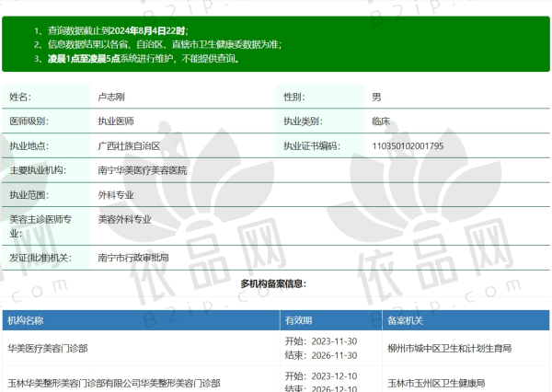Select the value 南宁华美医疗美容医院
This screenshot has width=552, height=392.
(x=143, y=170)
